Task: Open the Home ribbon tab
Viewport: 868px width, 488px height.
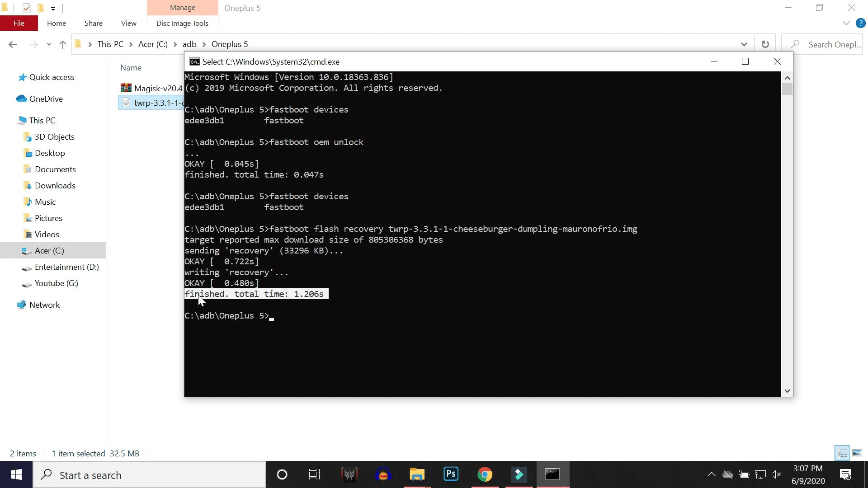Action: pyautogui.click(x=57, y=23)
